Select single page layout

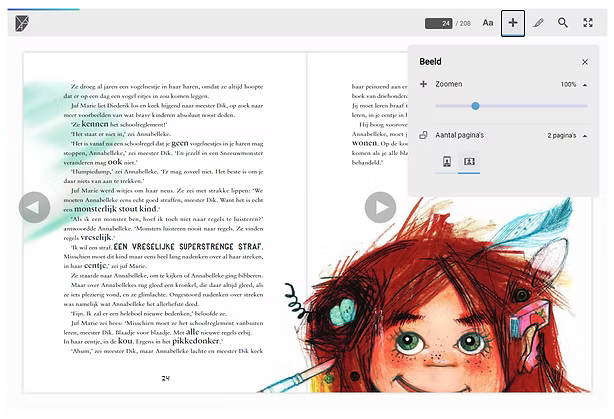pyautogui.click(x=447, y=161)
